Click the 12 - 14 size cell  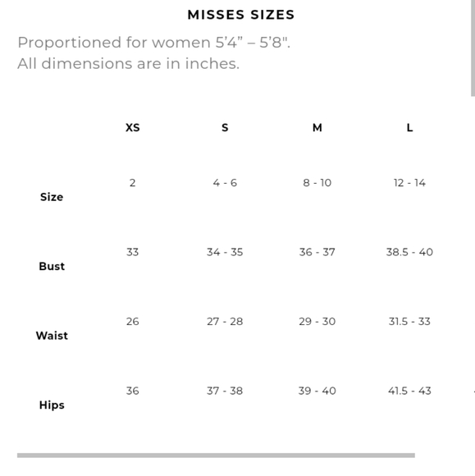409,183
